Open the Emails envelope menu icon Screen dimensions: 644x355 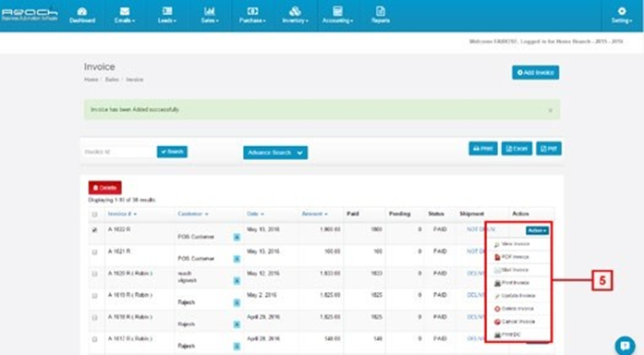tap(125, 15)
